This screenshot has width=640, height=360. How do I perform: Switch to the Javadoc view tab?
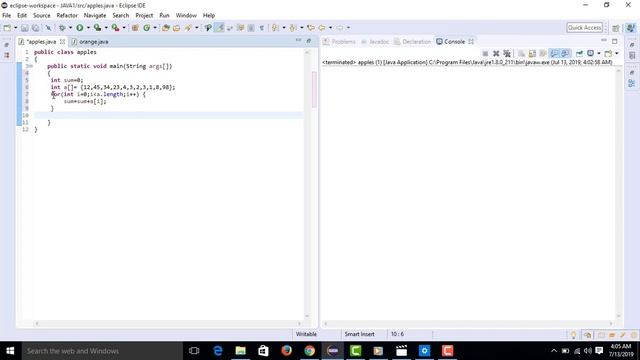pos(375,42)
